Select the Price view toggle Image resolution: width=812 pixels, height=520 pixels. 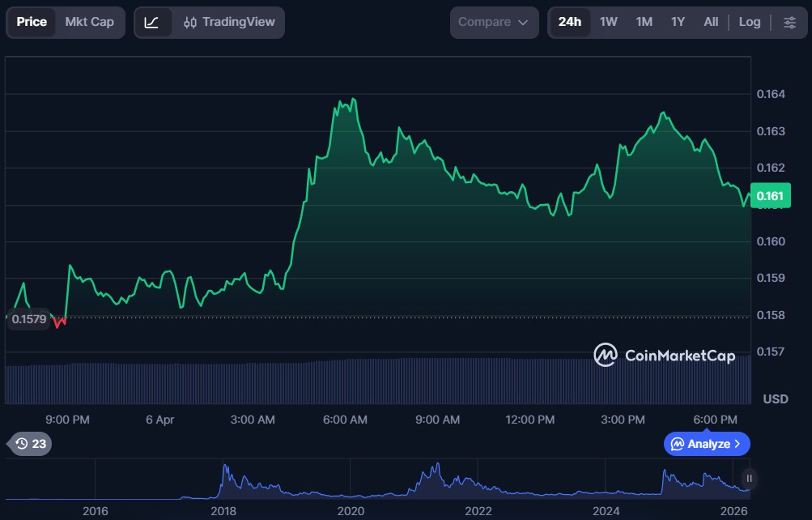(x=32, y=22)
